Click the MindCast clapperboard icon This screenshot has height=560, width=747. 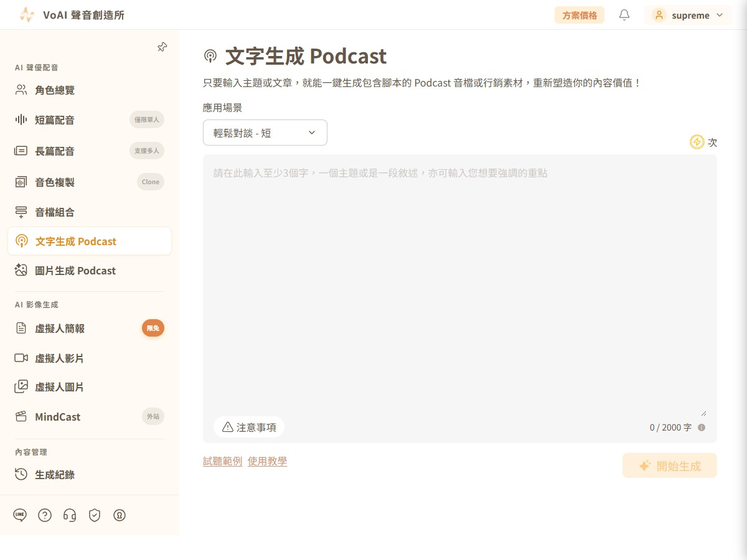(21, 417)
